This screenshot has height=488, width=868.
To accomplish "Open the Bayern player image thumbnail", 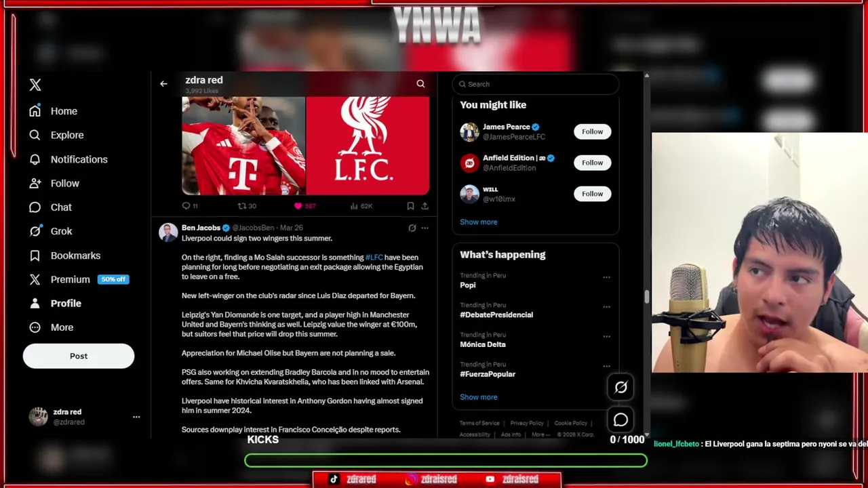I will (243, 146).
